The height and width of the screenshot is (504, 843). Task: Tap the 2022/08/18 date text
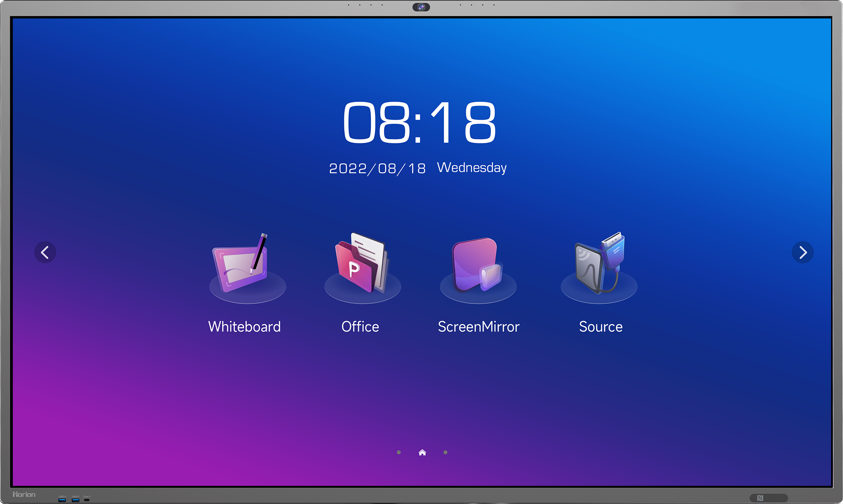click(x=377, y=169)
